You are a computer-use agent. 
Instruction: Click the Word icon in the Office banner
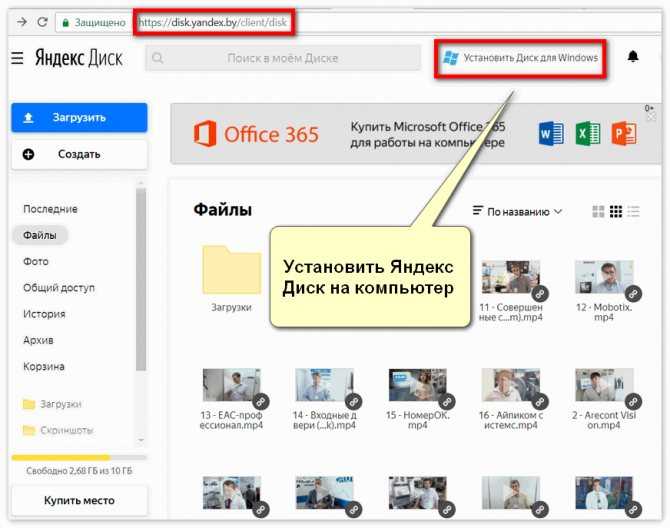[551, 134]
